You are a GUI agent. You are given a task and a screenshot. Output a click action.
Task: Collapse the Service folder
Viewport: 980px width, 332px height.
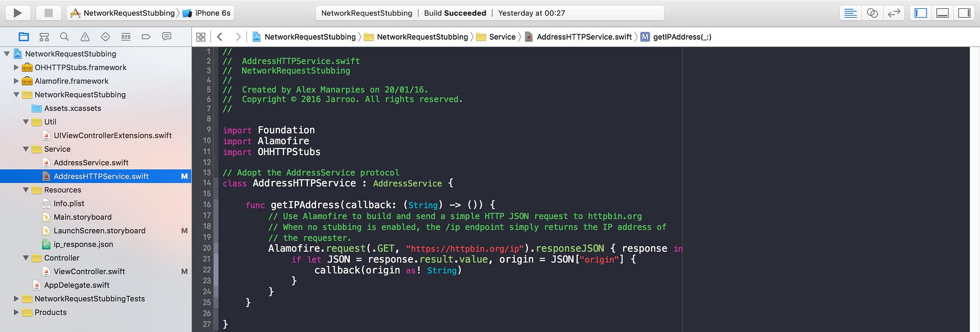(26, 149)
